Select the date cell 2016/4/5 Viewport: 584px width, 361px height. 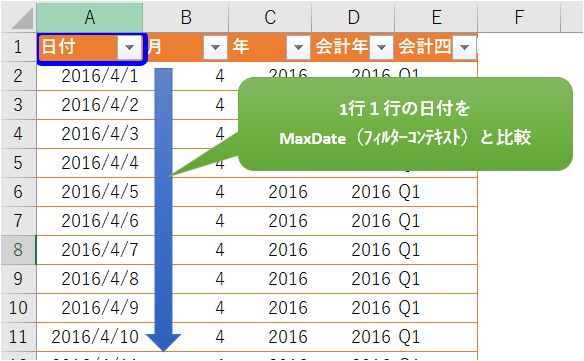coord(90,192)
